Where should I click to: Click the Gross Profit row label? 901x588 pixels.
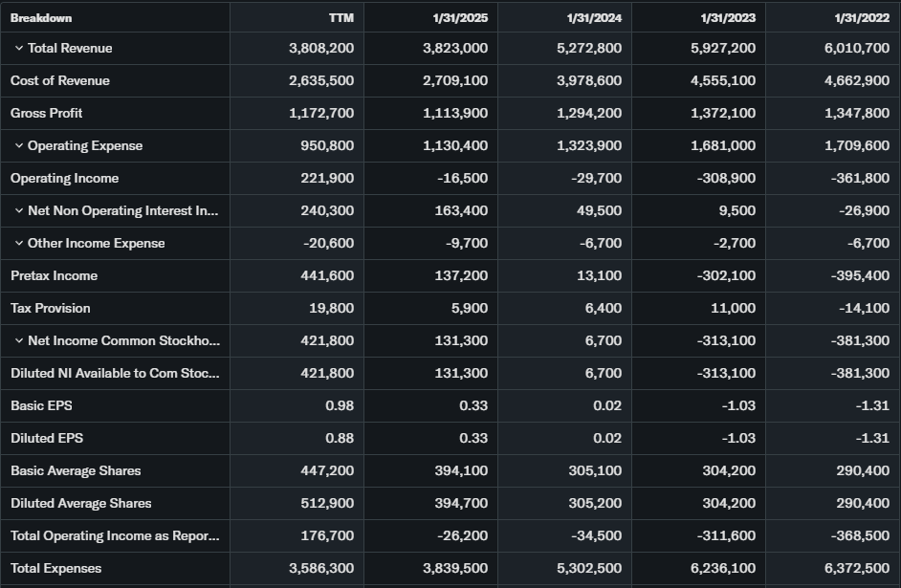47,114
